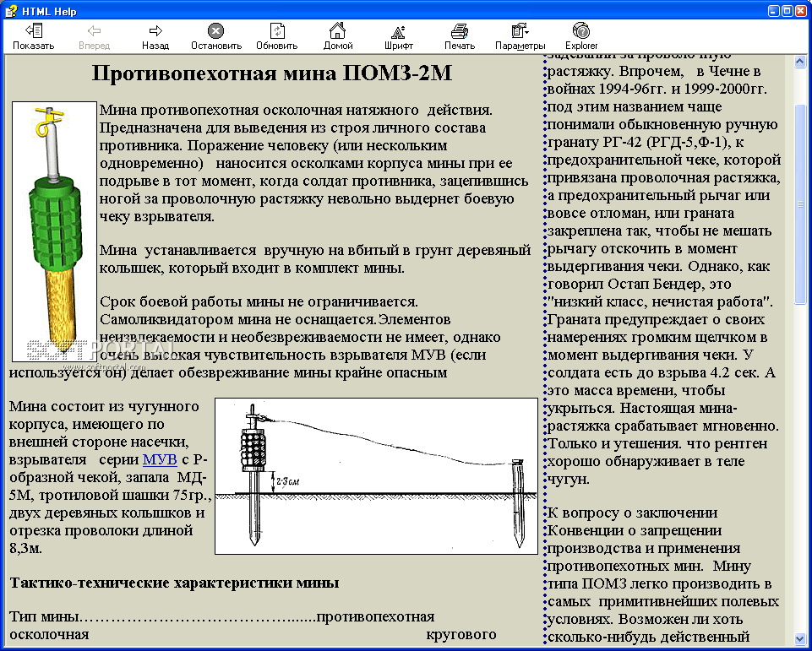Click the scrollbar up arrow
The image size is (812, 651).
[799, 62]
